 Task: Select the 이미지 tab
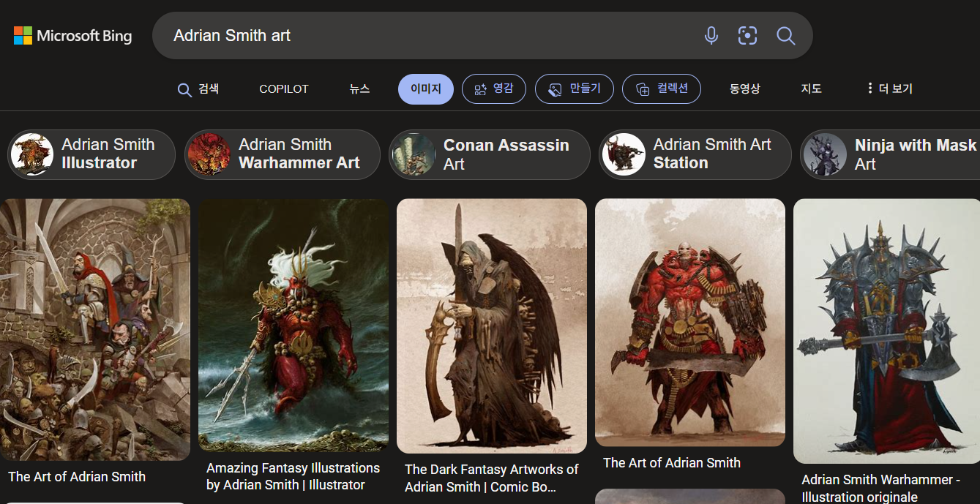point(426,89)
